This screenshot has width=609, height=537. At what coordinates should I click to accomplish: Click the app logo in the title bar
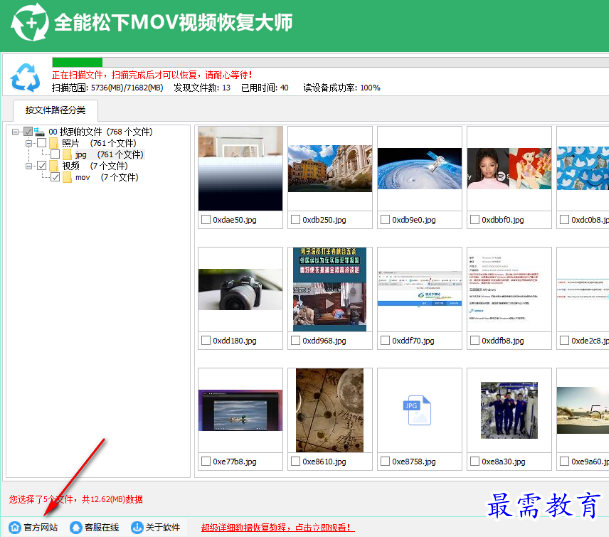pyautogui.click(x=30, y=22)
